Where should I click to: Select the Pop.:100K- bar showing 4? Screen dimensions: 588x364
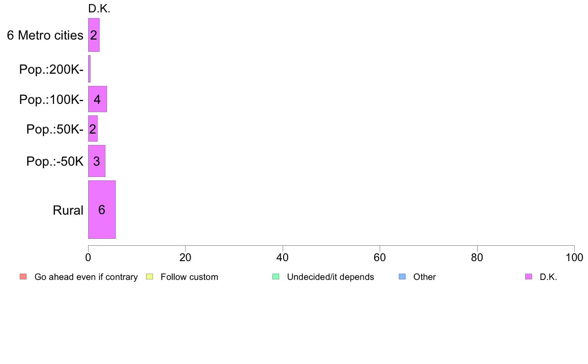(98, 99)
